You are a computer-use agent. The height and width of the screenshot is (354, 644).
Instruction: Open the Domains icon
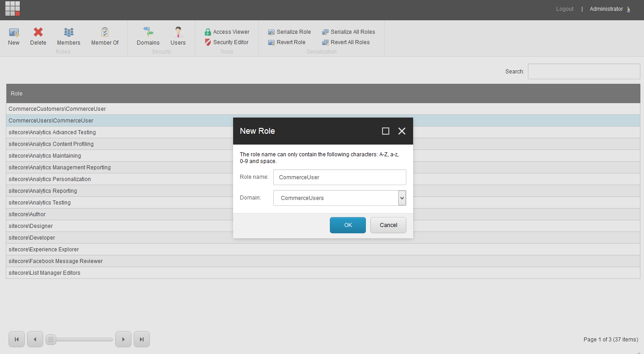click(x=149, y=32)
